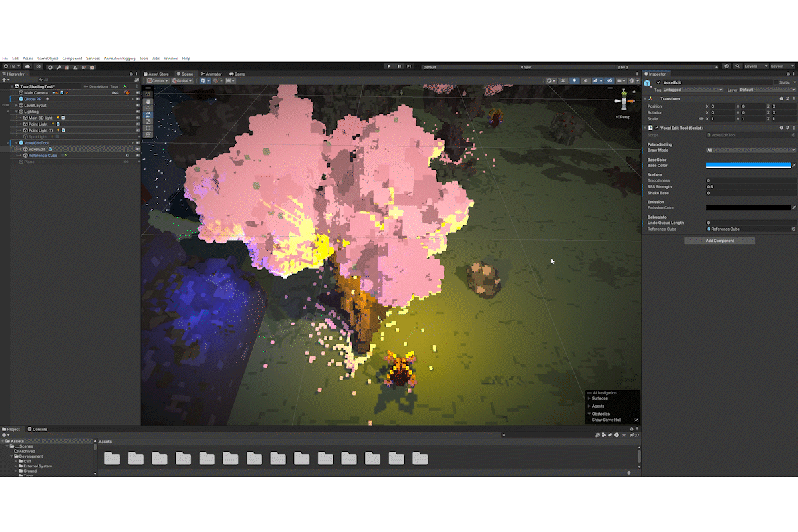798x532 pixels.
Task: Open the Layer Default dropdown
Action: [x=767, y=90]
